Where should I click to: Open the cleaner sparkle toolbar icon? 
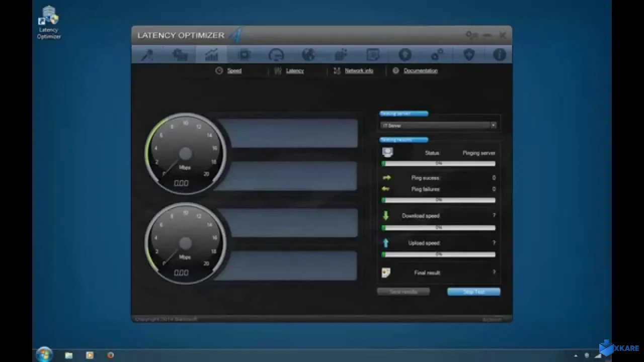pos(341,54)
